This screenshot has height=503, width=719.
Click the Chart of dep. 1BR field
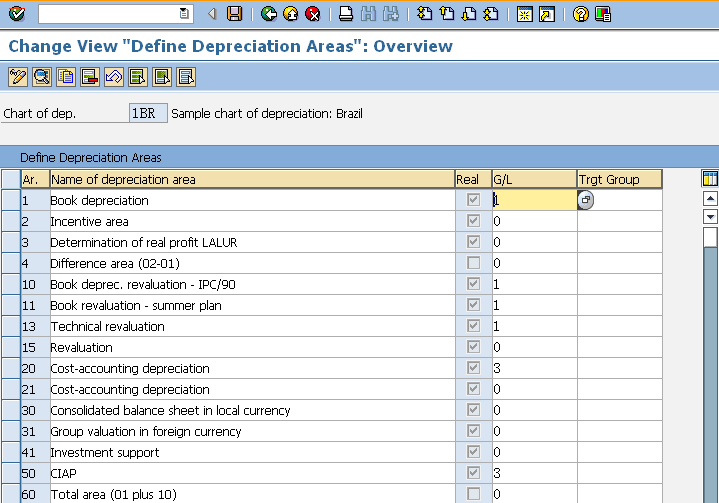tap(148, 113)
